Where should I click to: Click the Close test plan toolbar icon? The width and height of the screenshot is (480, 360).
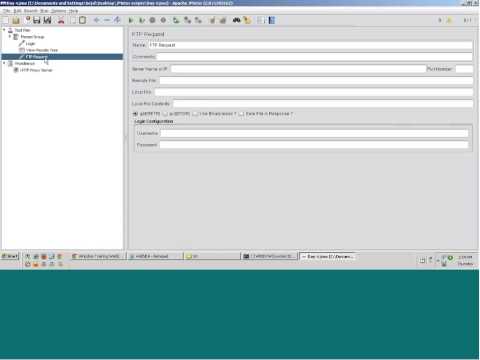pyautogui.click(x=28, y=20)
